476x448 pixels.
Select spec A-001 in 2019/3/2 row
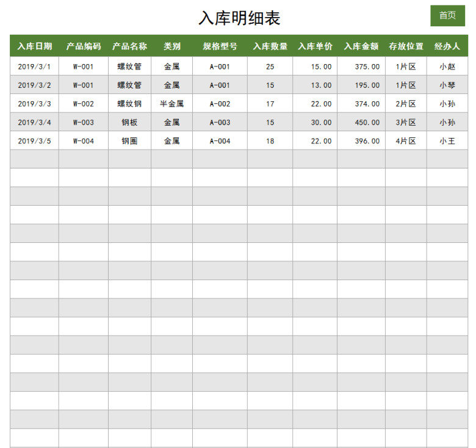[x=220, y=85]
